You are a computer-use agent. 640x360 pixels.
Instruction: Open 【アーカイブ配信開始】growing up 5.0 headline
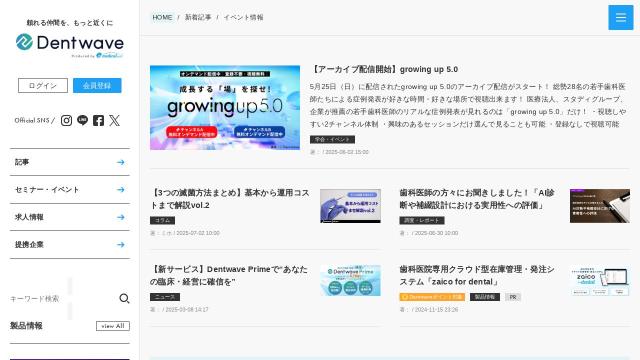click(384, 69)
